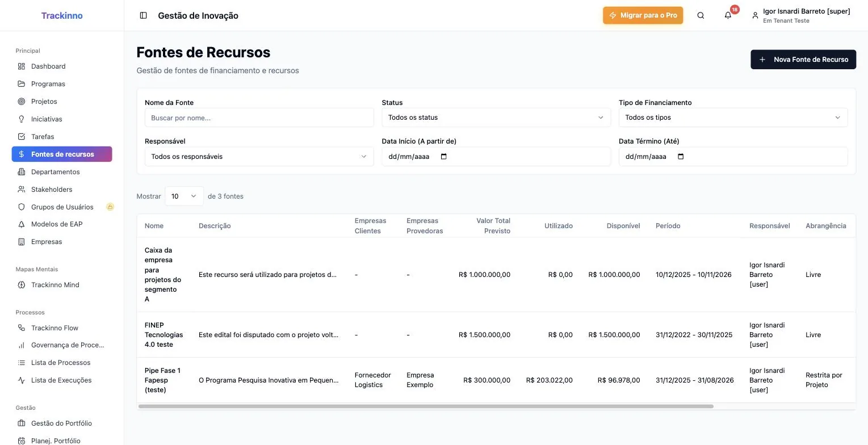Collapse the sidebar with the panel icon
Viewport: 868px width, 445px height.
pyautogui.click(x=143, y=15)
